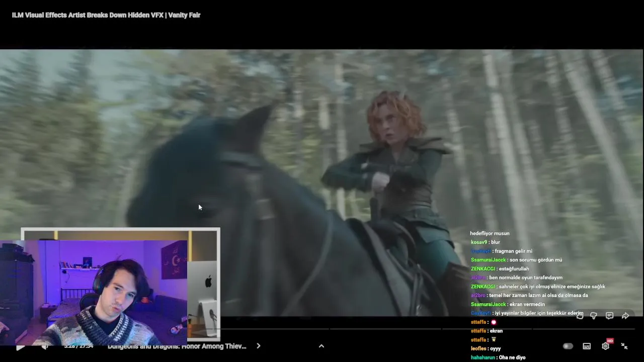
Task: Click chat username 'kosav9'
Action: pos(479,242)
